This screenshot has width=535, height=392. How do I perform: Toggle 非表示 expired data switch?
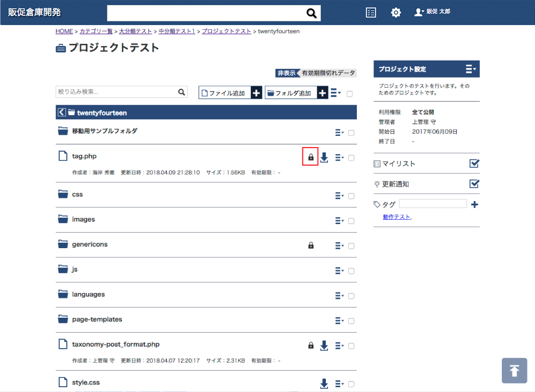[316, 73]
